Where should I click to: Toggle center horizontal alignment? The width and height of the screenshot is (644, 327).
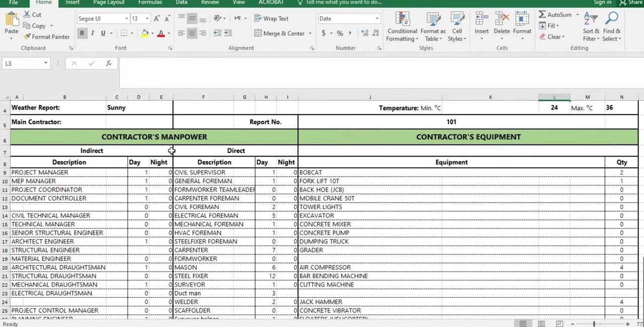point(192,33)
